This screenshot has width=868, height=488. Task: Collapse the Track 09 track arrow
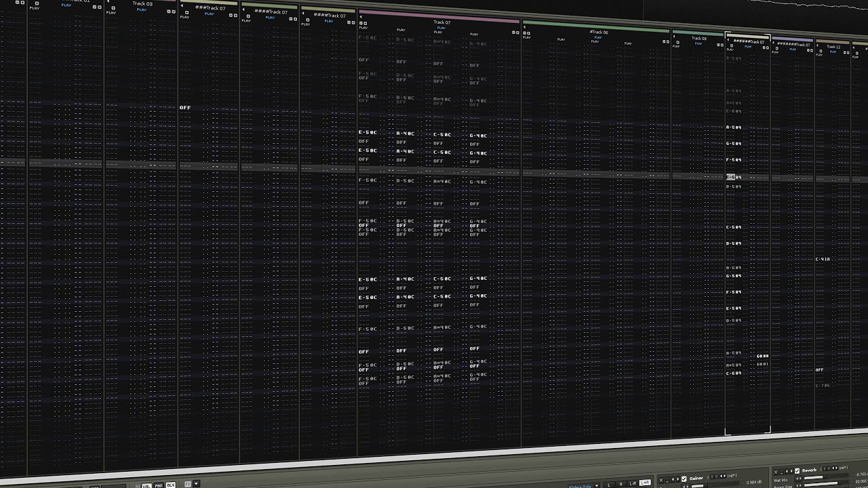674,37
